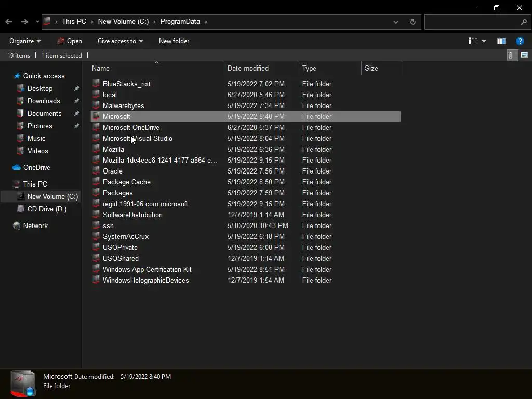The image size is (532, 399).
Task: Open Help via question mark icon
Action: tap(520, 41)
